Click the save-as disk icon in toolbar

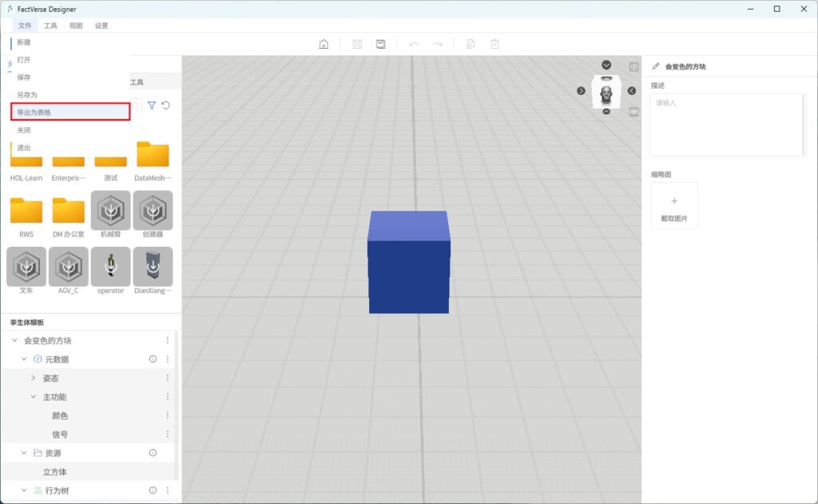pyautogui.click(x=381, y=44)
